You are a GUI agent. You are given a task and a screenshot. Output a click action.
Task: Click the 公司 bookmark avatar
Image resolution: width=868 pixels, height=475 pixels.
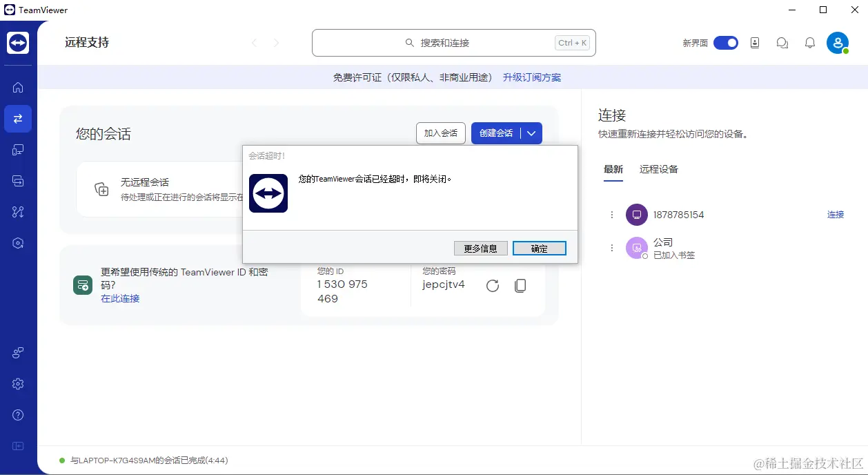[x=637, y=248]
